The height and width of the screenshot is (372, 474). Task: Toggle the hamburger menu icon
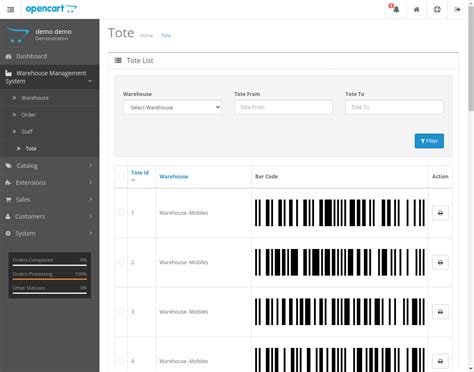pos(10,9)
